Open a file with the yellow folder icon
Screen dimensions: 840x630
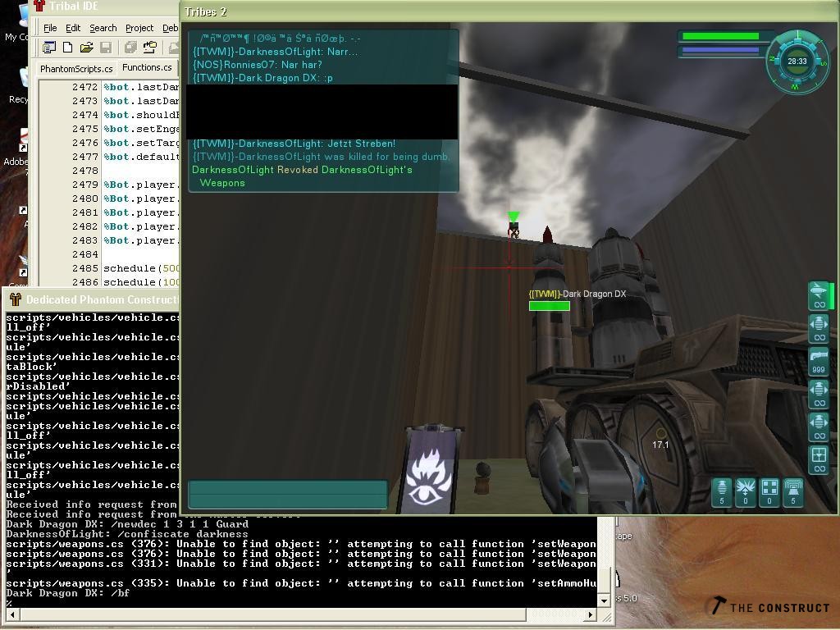(86, 48)
